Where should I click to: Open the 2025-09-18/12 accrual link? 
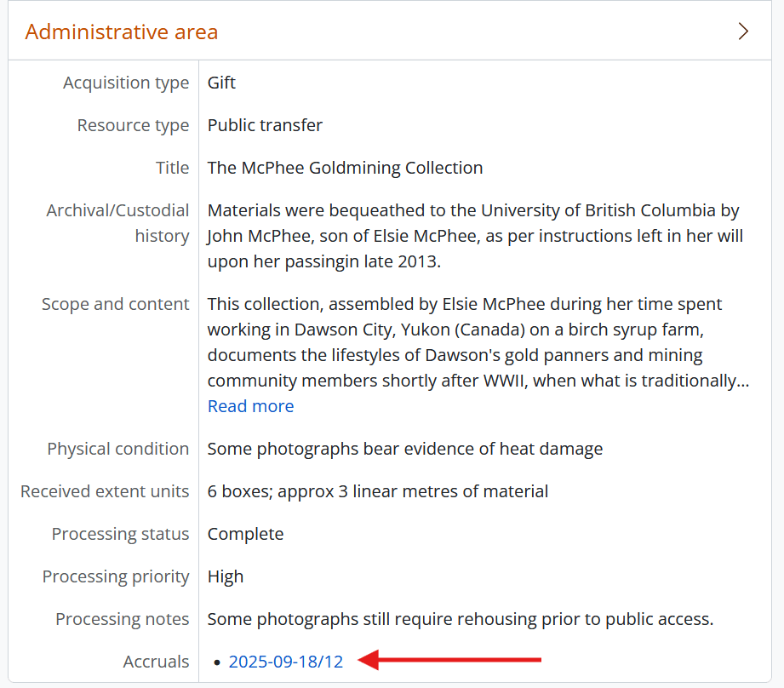[x=286, y=662]
